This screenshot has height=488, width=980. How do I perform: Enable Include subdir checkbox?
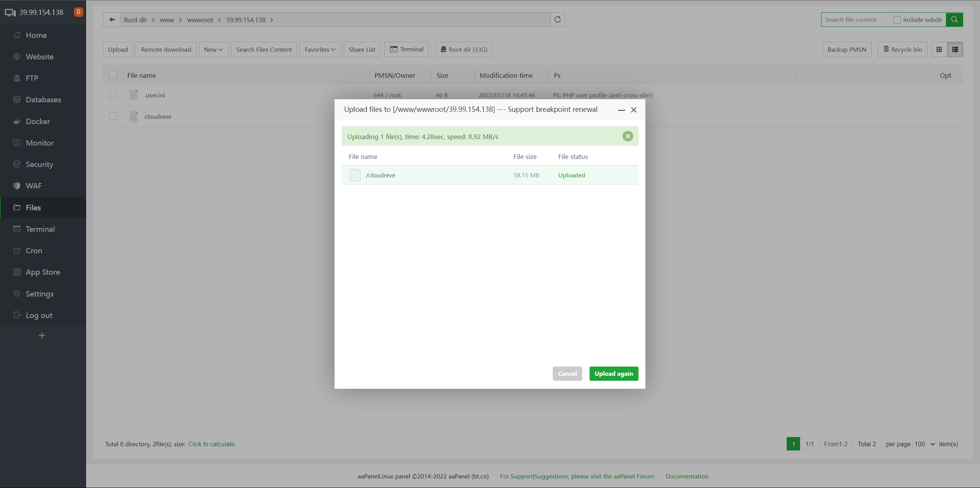coord(897,20)
